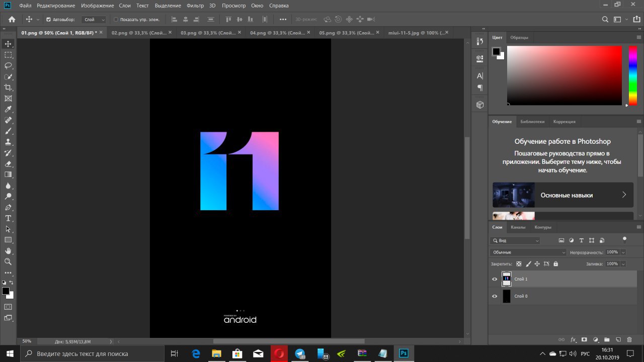Switch to the Образцы tab
This screenshot has width=644, height=362.
519,38
